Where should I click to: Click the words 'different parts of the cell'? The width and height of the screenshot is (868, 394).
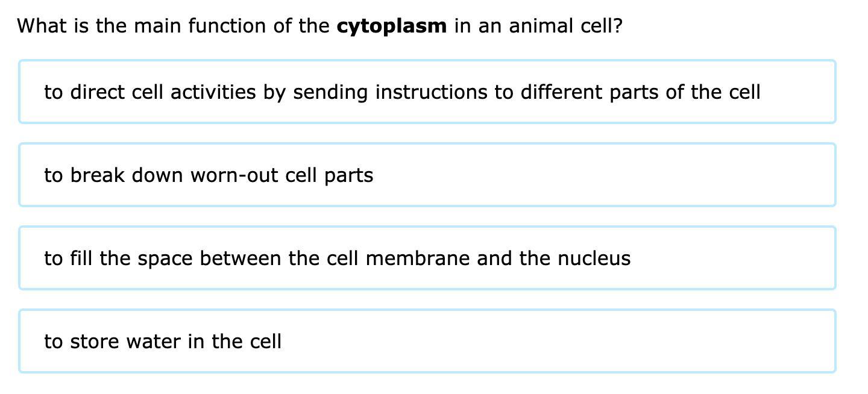click(640, 92)
